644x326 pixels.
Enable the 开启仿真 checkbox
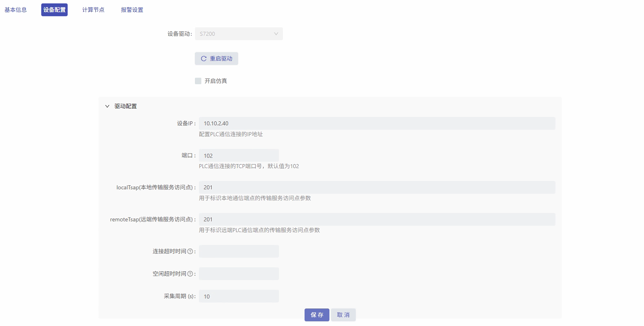click(x=198, y=81)
